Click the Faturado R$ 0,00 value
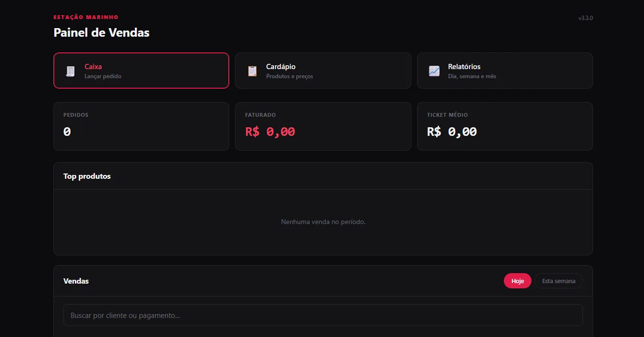644x337 pixels. coord(270,132)
